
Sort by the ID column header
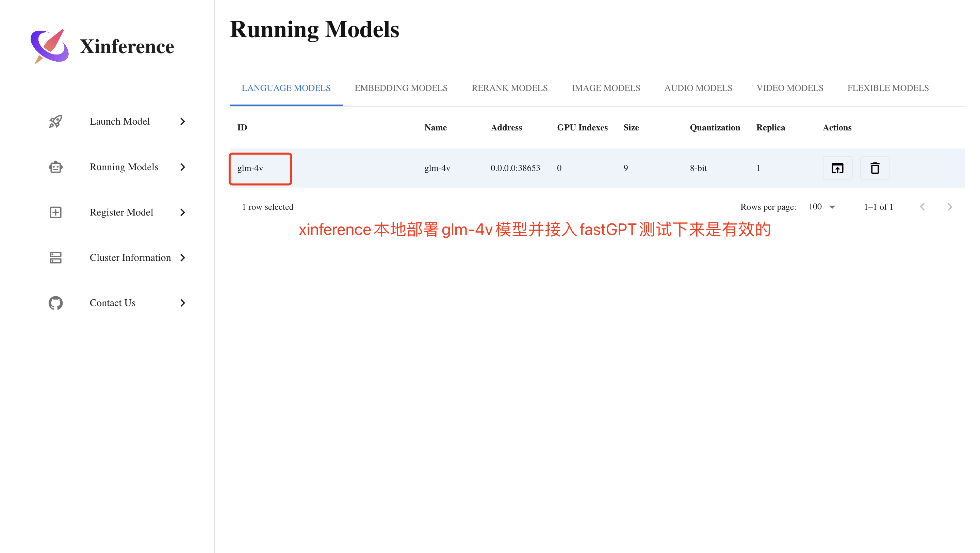point(242,127)
